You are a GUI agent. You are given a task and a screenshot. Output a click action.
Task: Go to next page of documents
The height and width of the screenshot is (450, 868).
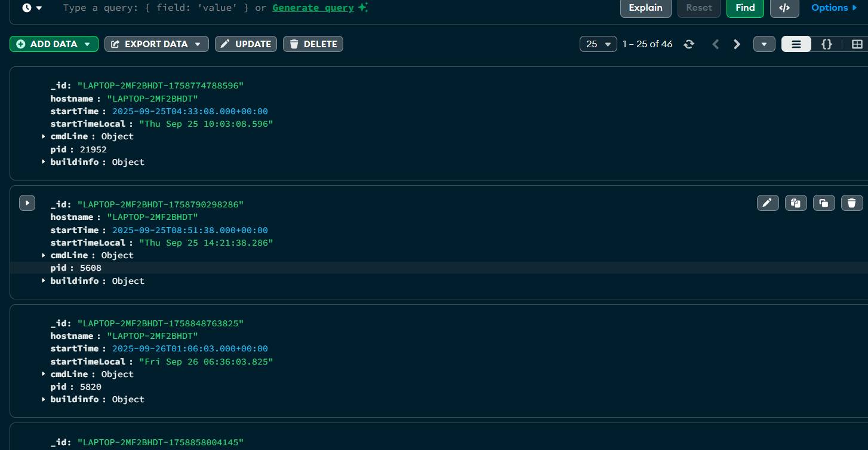pos(737,44)
